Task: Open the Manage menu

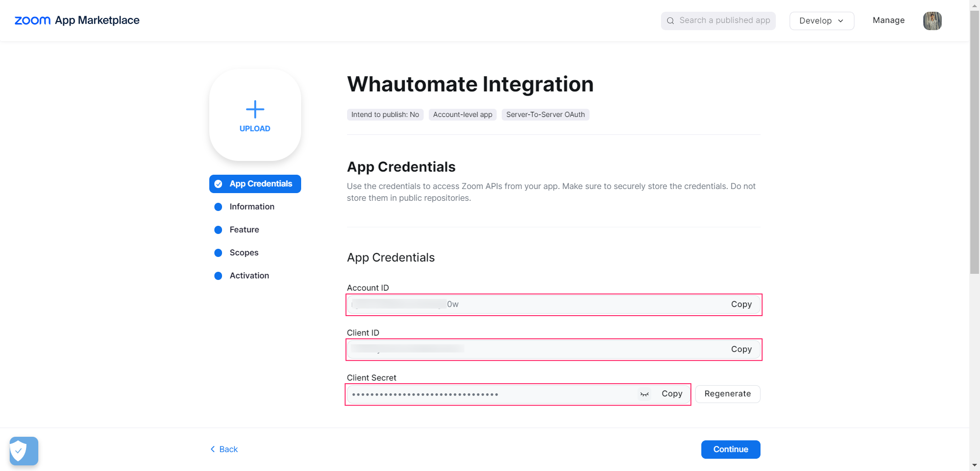Action: 888,20
